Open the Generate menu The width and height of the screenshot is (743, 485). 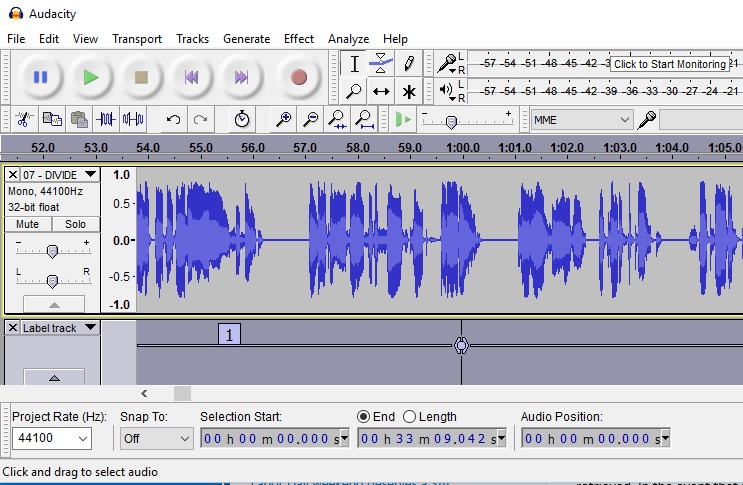click(246, 39)
